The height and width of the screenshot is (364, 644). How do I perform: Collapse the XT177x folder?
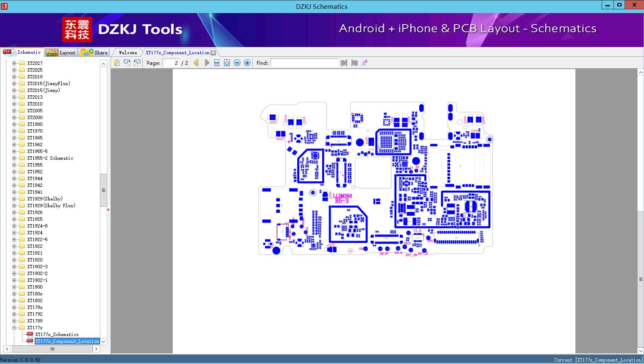(x=14, y=328)
